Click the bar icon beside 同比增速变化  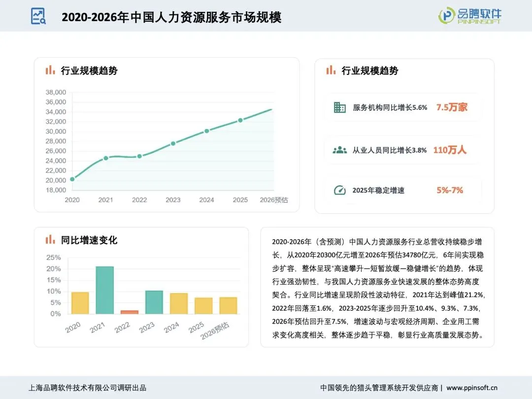(x=50, y=239)
